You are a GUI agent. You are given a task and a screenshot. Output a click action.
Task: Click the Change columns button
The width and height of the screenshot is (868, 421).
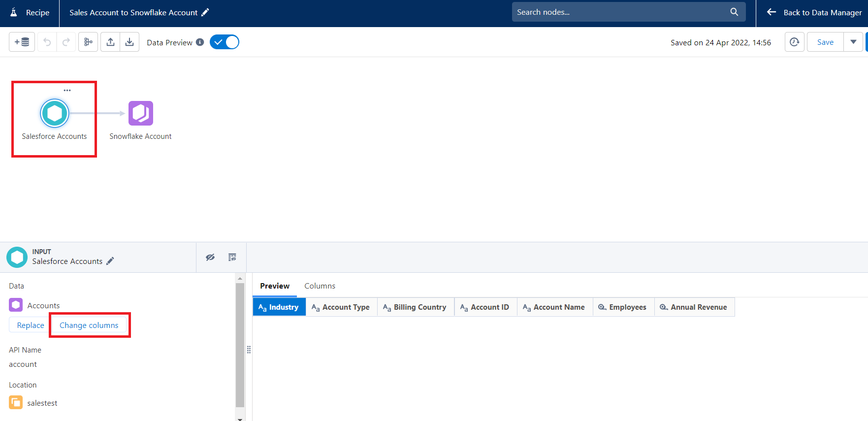(89, 325)
